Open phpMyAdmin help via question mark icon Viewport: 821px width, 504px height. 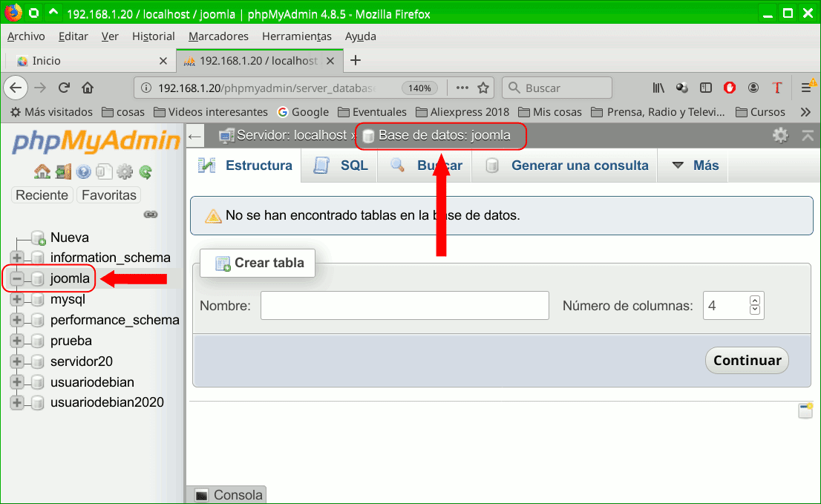(x=83, y=172)
